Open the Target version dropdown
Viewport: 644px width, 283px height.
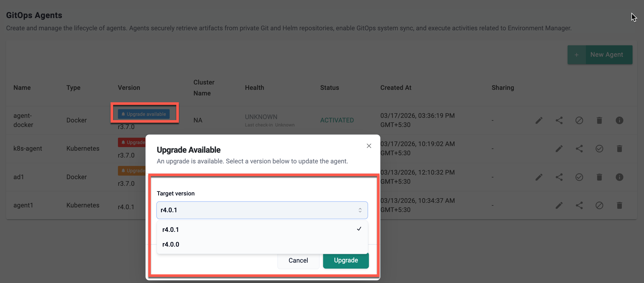[x=262, y=210]
